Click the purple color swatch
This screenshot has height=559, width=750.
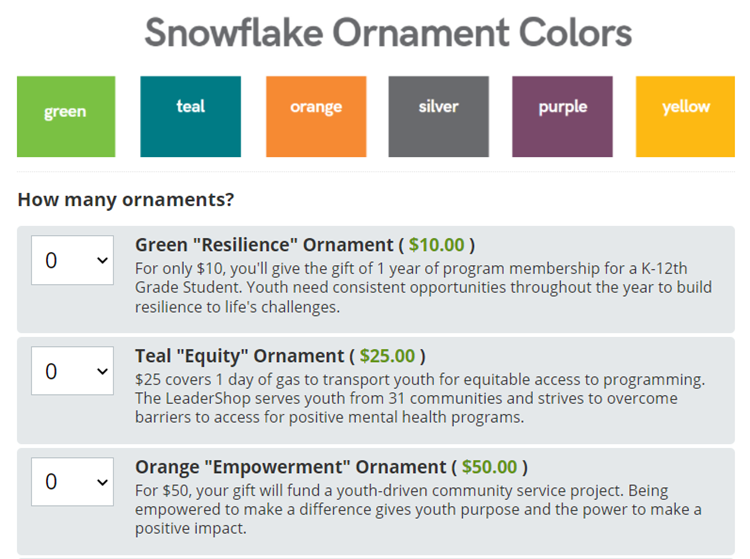(x=562, y=117)
